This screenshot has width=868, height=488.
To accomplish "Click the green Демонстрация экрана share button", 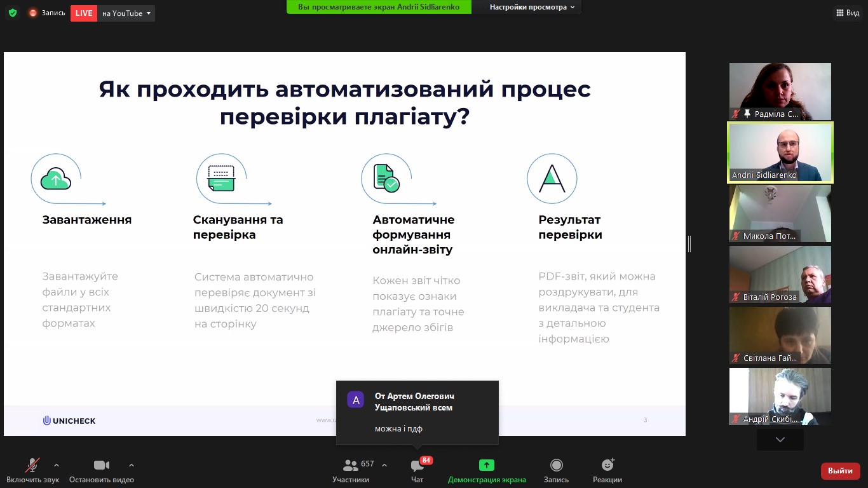I will coord(487,471).
